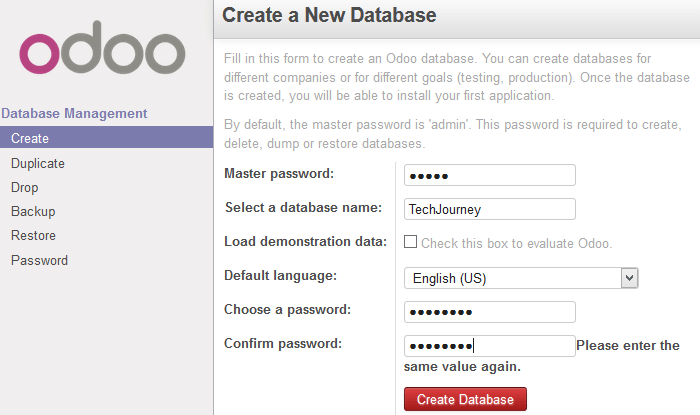Screen dimensions: 700x415
Task: Open the Create database page
Action: pos(106,137)
